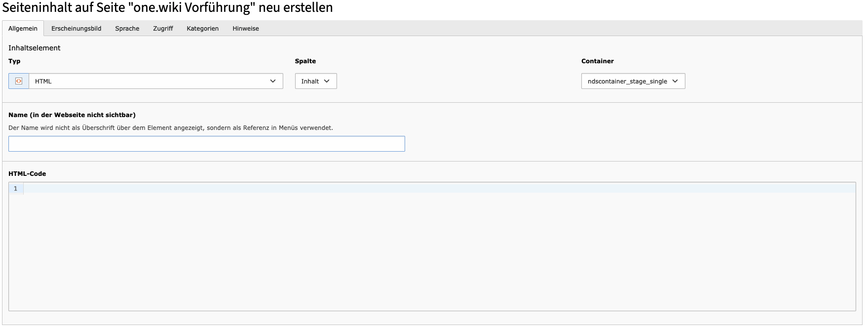The width and height of the screenshot is (868, 329).
Task: Click the 'Inhaltselement' section label
Action: (35, 48)
